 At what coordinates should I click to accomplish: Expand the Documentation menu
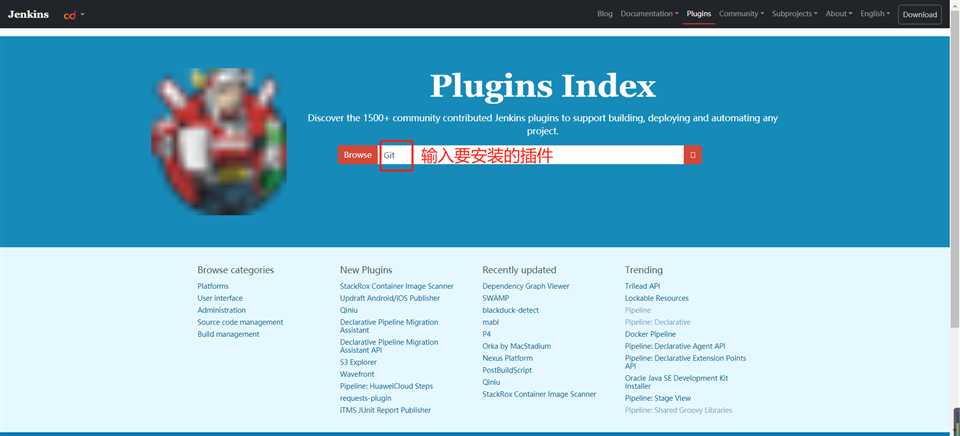point(649,13)
